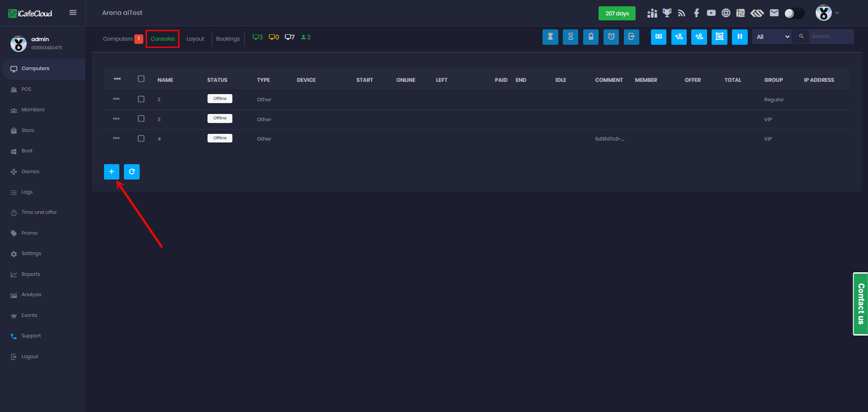Tick the select-all checkbox in table header
The height and width of the screenshot is (412, 868).
tap(141, 79)
